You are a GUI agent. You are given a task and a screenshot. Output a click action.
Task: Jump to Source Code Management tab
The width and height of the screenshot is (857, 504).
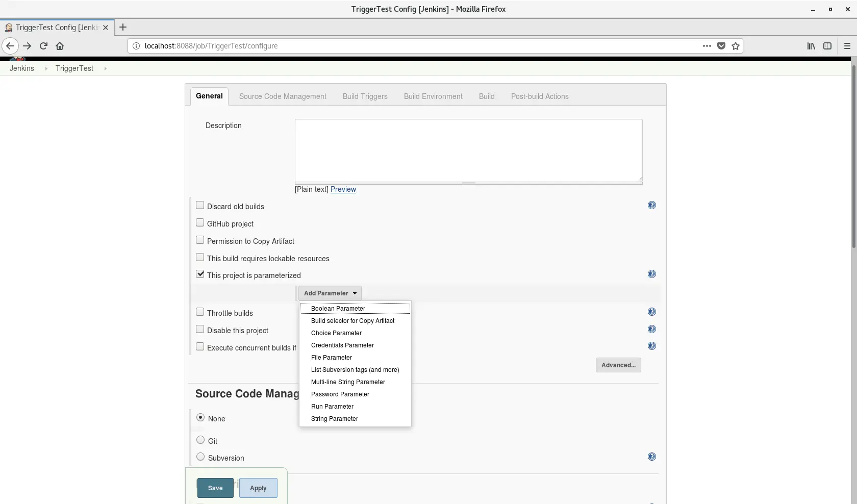click(x=283, y=96)
